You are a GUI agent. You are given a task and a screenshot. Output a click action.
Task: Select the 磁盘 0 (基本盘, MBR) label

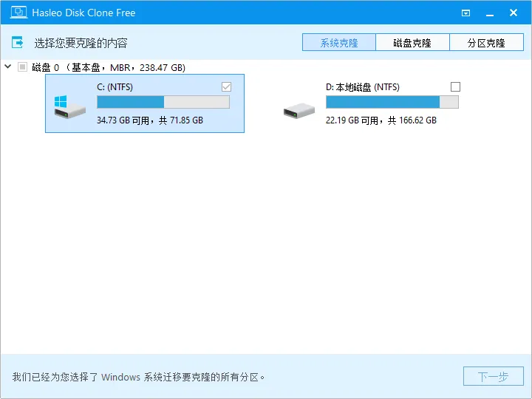tap(109, 67)
